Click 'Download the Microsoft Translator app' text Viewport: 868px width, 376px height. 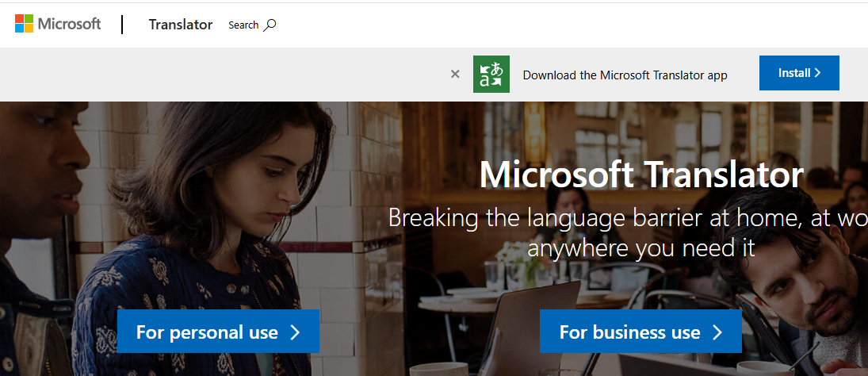[625, 75]
